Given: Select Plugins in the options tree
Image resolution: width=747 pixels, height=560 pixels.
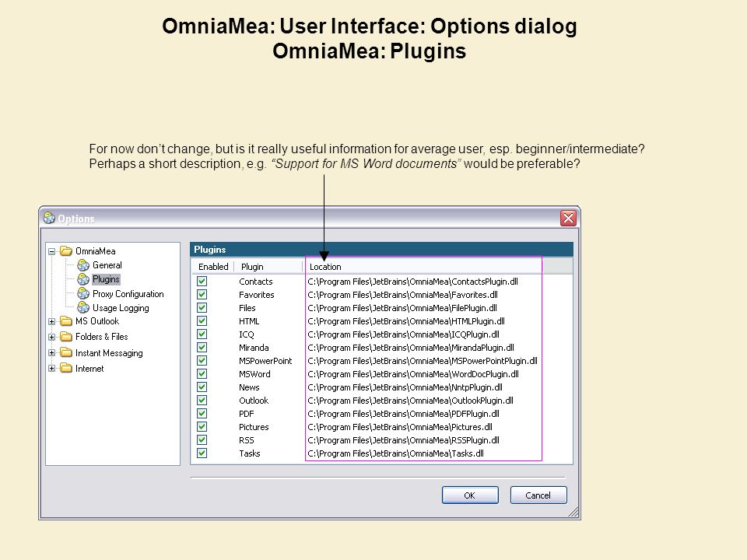Looking at the screenshot, I should tap(106, 279).
